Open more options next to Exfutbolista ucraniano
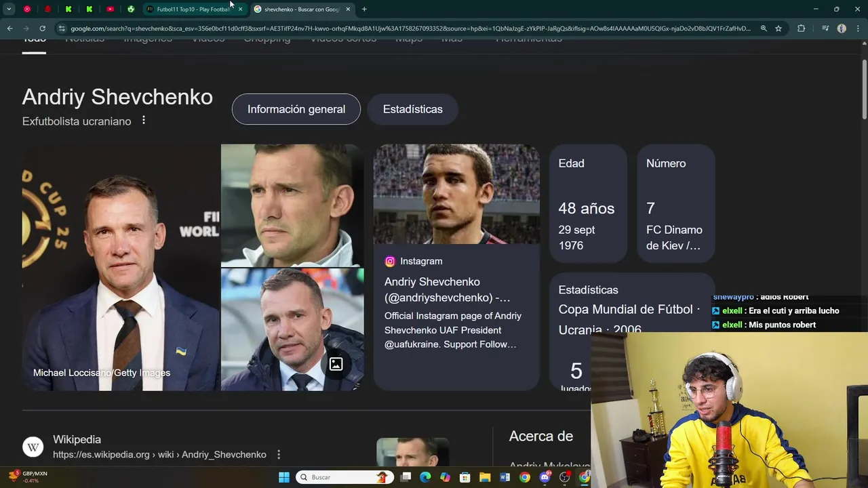Viewport: 868px width, 488px height. tap(143, 121)
